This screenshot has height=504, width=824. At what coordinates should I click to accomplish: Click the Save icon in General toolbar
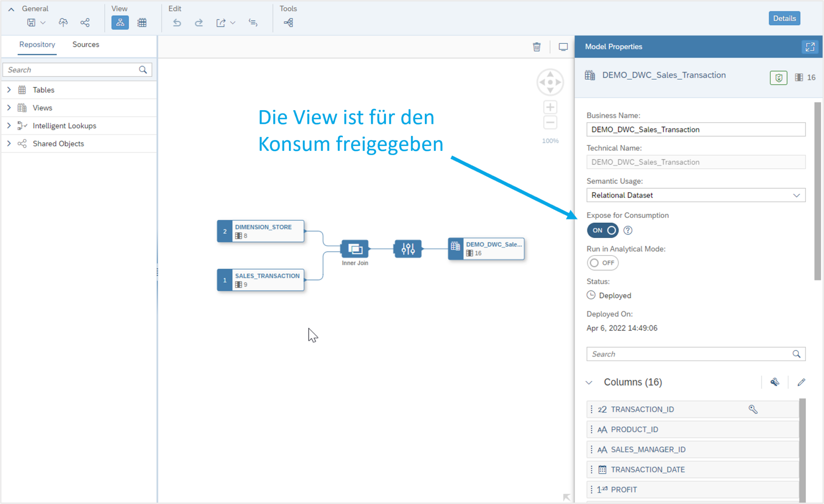click(32, 23)
